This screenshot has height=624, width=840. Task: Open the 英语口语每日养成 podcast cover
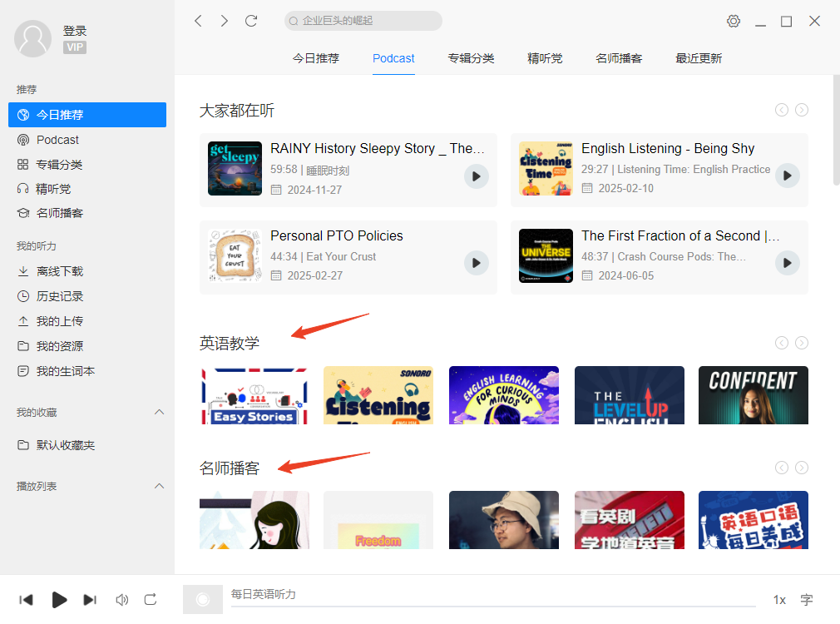(x=754, y=520)
